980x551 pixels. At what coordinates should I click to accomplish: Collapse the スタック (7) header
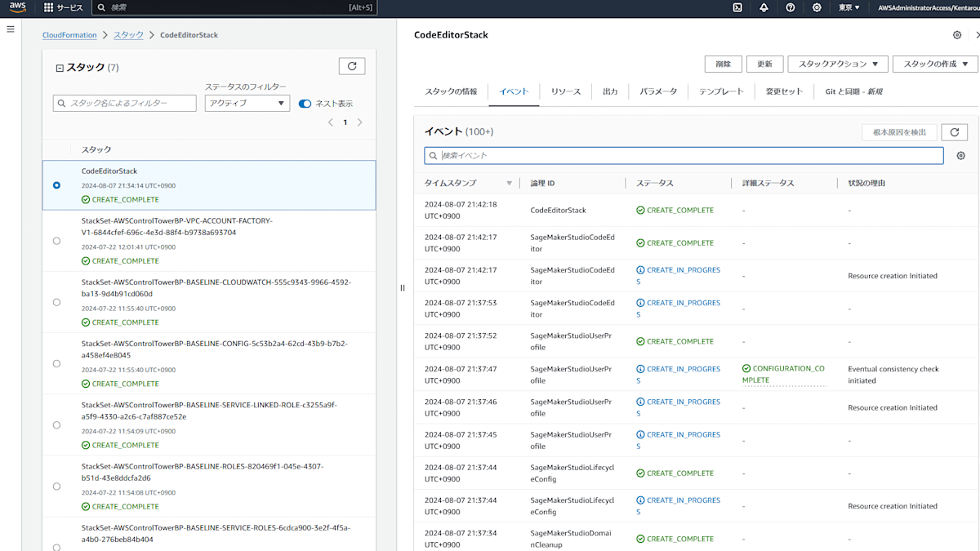pos(60,68)
